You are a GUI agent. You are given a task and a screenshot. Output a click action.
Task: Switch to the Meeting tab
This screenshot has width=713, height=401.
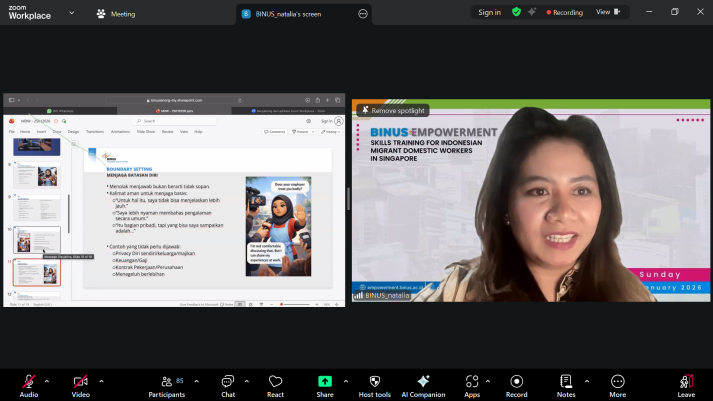coord(116,14)
